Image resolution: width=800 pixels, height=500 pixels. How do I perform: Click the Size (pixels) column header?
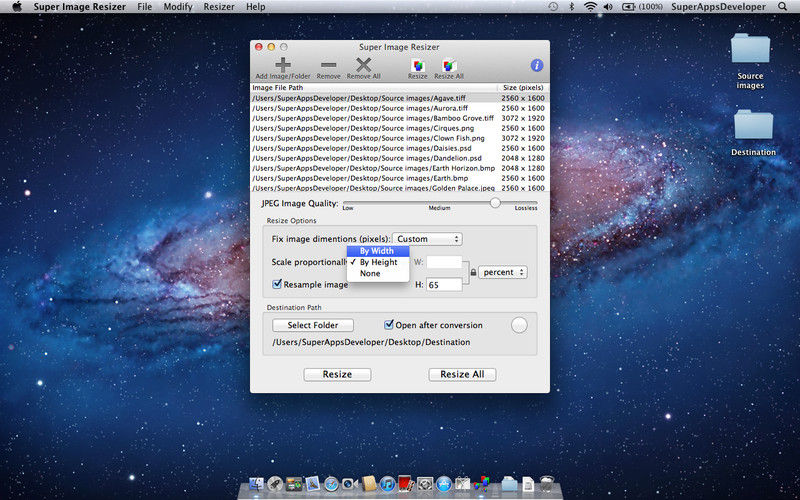(523, 88)
